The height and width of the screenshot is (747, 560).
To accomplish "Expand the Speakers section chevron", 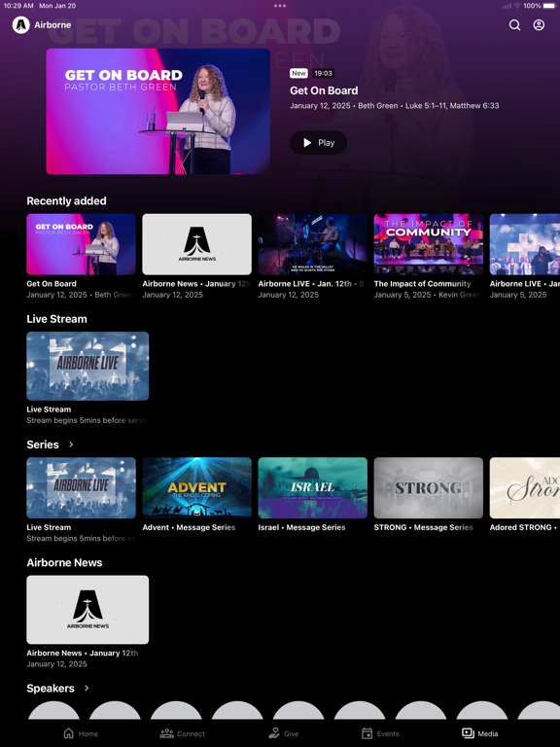I will (x=87, y=688).
